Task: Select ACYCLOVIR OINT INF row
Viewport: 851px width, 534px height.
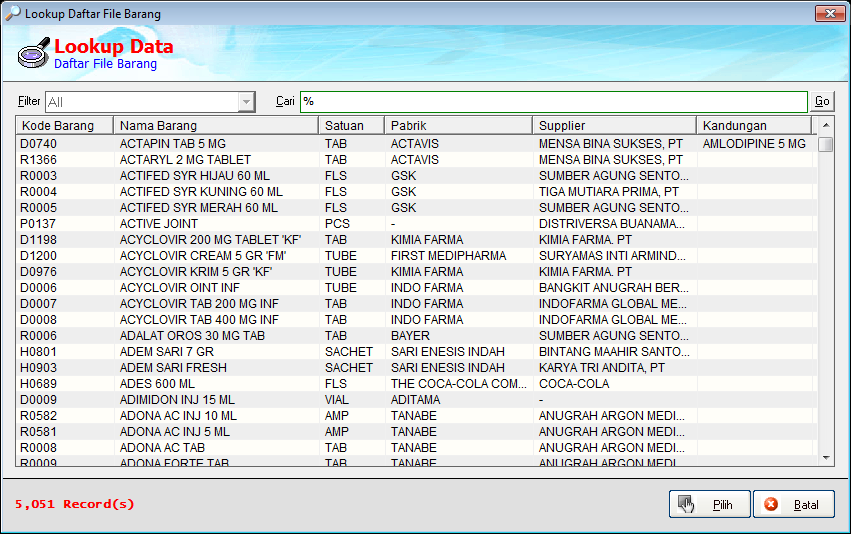Action: click(416, 288)
